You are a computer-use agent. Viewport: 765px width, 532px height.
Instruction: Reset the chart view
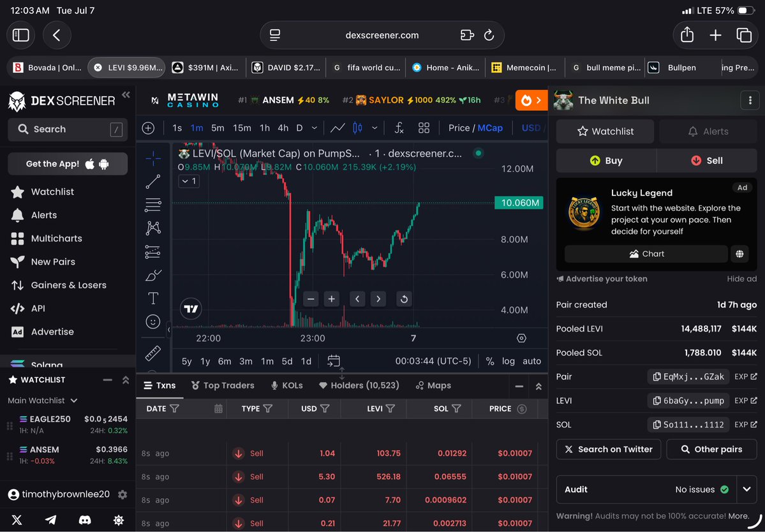404,299
